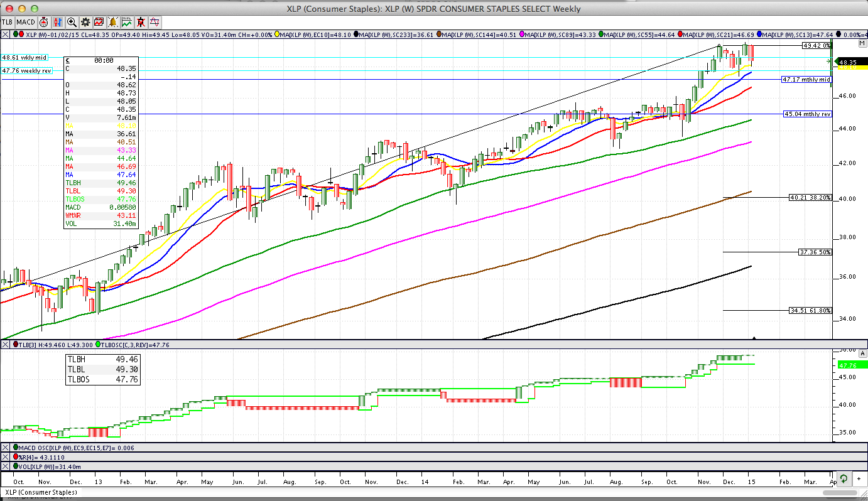Open the sine wave cycle tool
Image resolution: width=868 pixels, height=501 pixels.
155,22
